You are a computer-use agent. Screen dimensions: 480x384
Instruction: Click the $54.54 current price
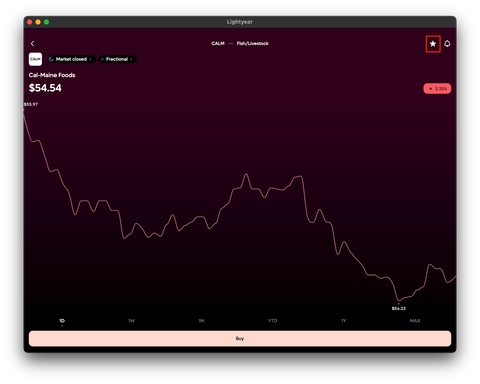[x=45, y=88]
